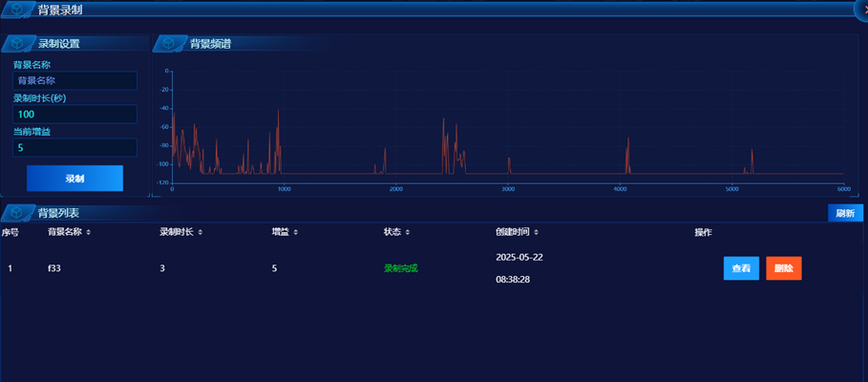This screenshot has width=868, height=382.
Task: Start recording with the 录制 button
Action: pyautogui.click(x=74, y=179)
